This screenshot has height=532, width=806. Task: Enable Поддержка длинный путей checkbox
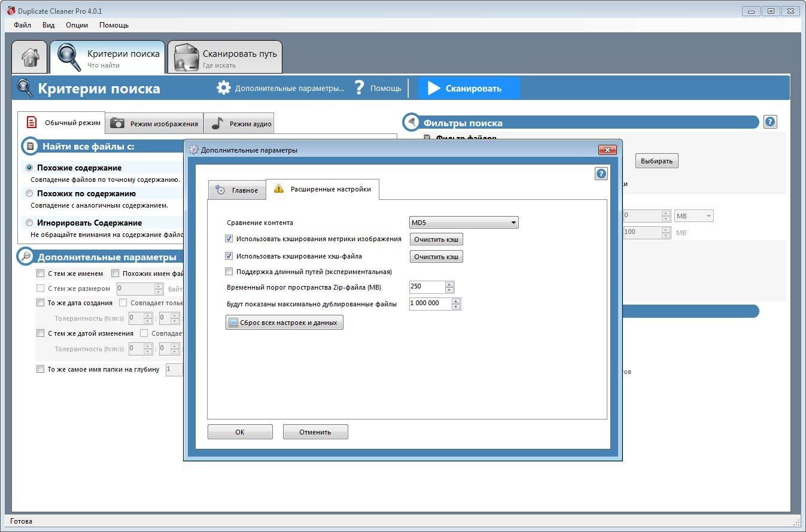[x=229, y=272]
